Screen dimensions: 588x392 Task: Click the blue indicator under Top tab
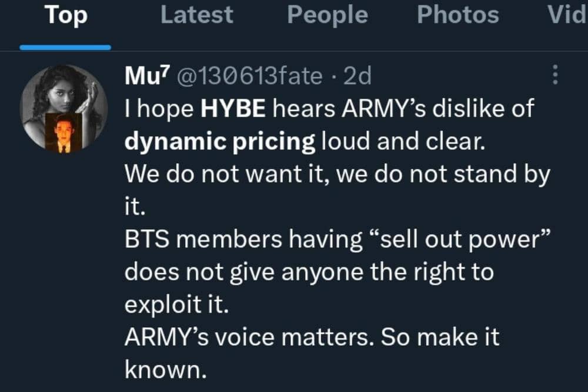[65, 48]
